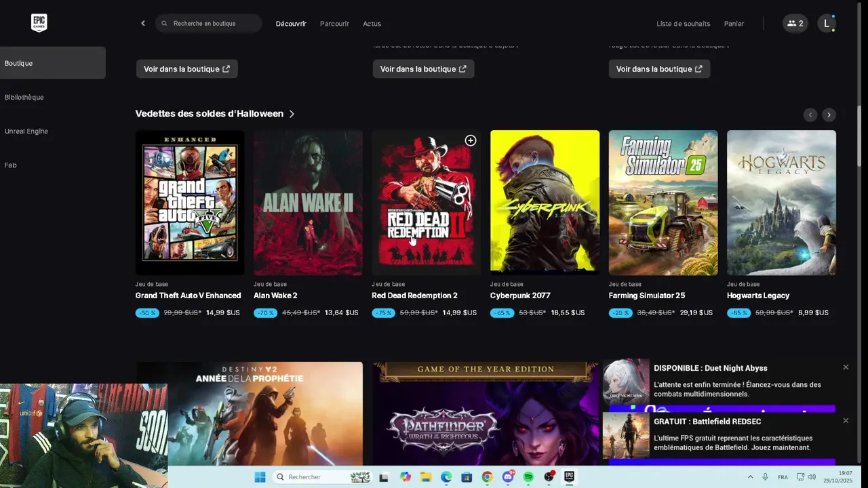Screen dimensions: 868x488
Task: Switch to the Découvrir tab
Action: pyautogui.click(x=291, y=24)
